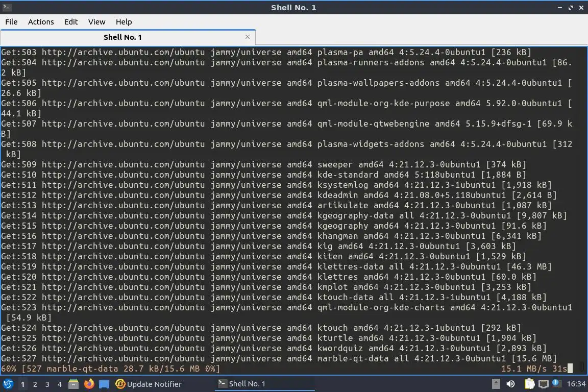Click the Get:511 ksystemlog line
Image resolution: width=588 pixels, height=392 pixels.
[276, 185]
